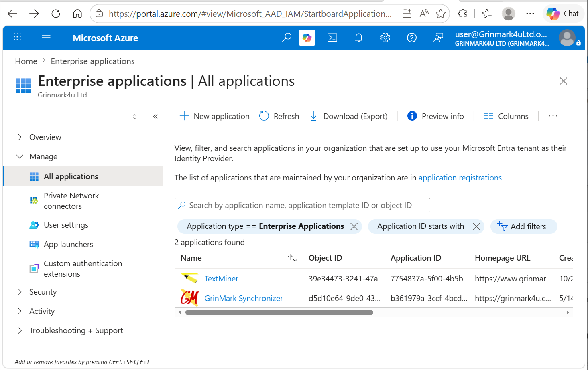Screen dimensions: 588x370
Task: Click Refresh in the command bar
Action: (279, 116)
